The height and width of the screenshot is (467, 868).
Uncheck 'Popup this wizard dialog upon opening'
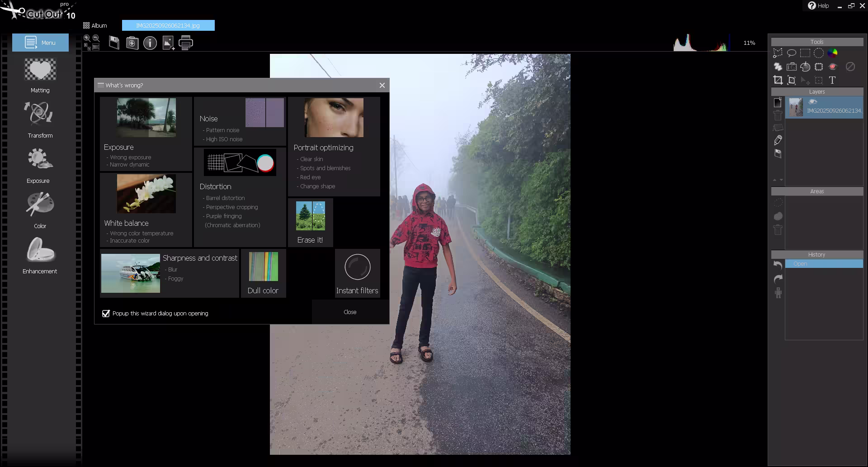coord(106,314)
